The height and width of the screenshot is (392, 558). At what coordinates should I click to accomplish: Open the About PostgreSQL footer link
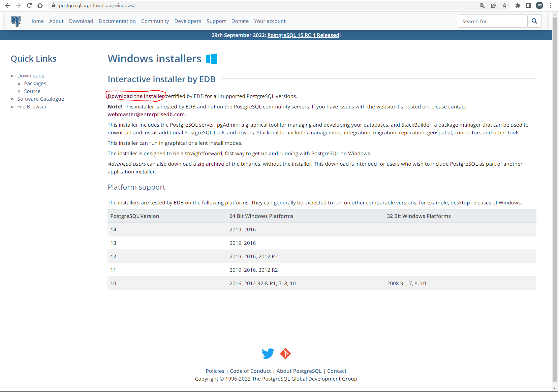point(299,371)
